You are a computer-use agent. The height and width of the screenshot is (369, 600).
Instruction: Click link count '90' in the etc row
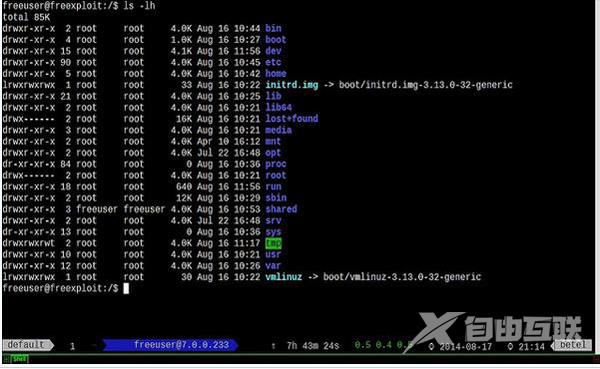65,62
